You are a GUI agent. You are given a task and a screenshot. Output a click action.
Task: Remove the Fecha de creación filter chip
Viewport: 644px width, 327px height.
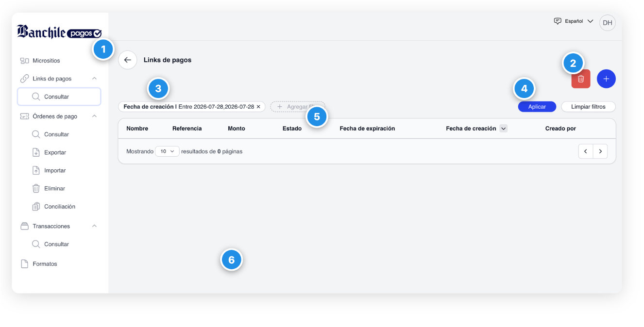point(258,107)
